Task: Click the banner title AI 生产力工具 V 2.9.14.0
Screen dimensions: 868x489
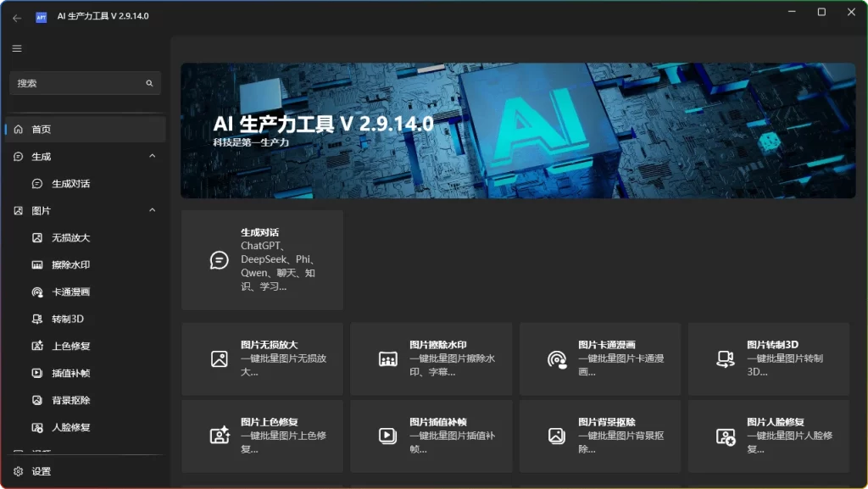Action: [323, 124]
